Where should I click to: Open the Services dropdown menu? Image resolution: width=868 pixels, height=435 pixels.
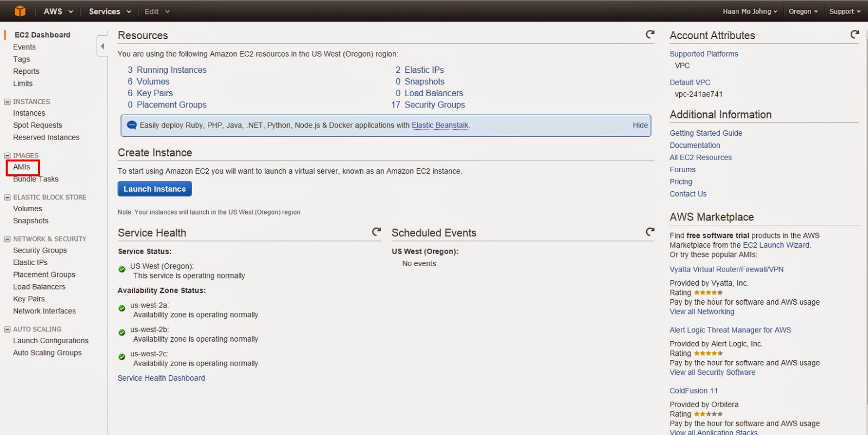tap(110, 11)
